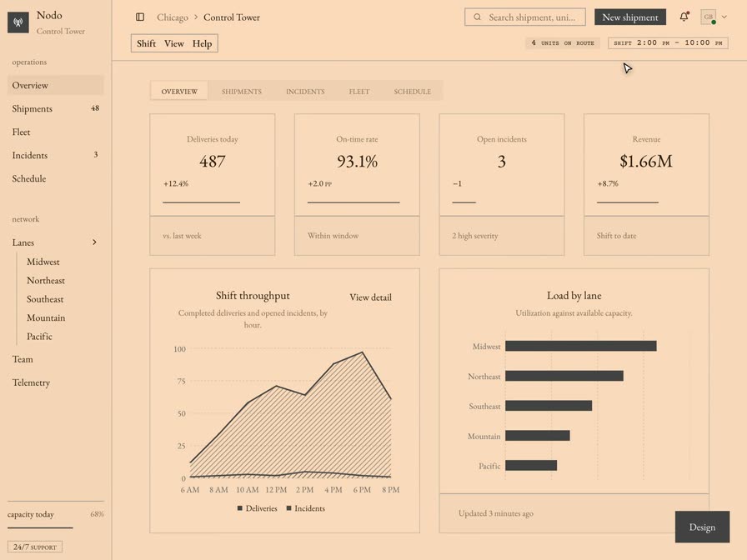Viewport: 747px width, 560px height.
Task: Click the Midwest load bar
Action: coord(581,346)
